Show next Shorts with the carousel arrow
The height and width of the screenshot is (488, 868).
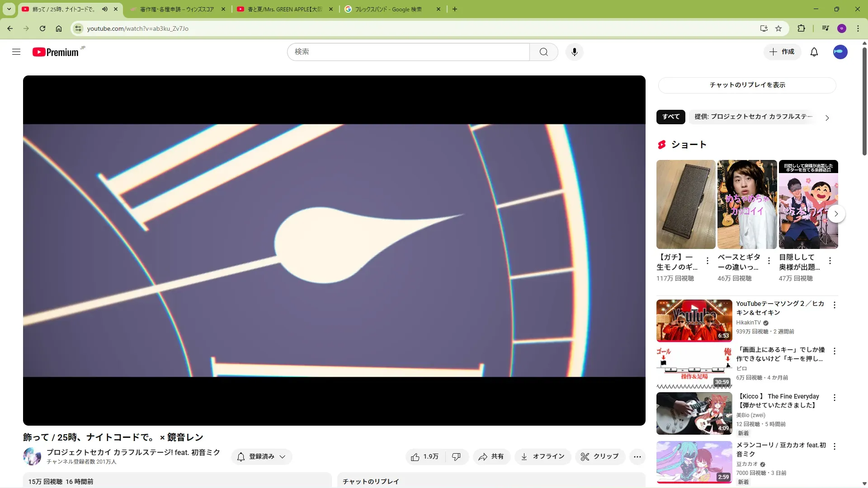[x=836, y=214]
